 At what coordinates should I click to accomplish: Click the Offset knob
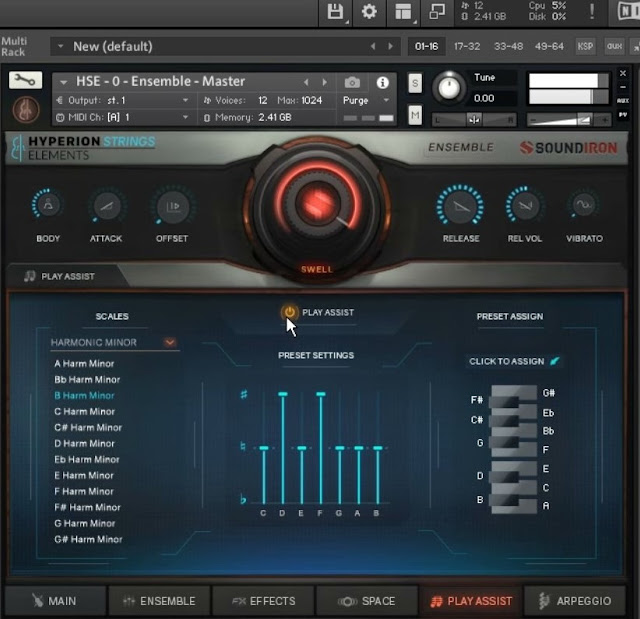pyautogui.click(x=173, y=206)
